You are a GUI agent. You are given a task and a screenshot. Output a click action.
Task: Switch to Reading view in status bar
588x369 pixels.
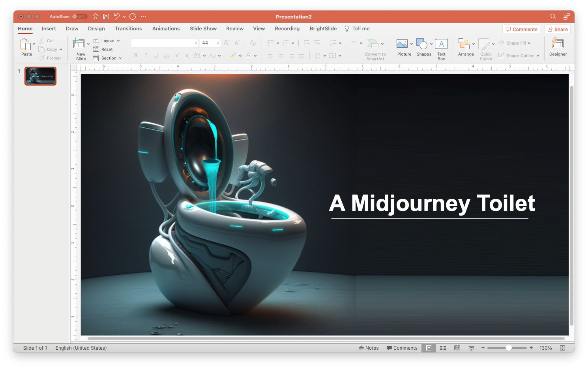[457, 348]
